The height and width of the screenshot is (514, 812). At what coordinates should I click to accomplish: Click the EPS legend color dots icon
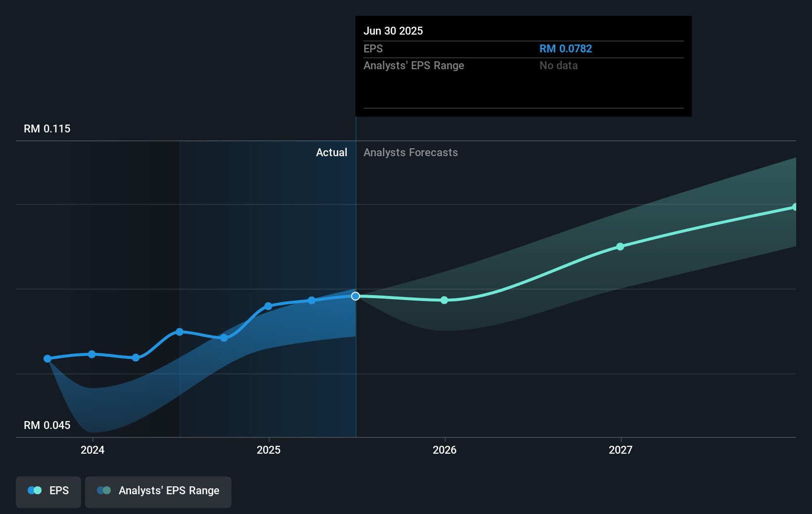[x=35, y=490]
